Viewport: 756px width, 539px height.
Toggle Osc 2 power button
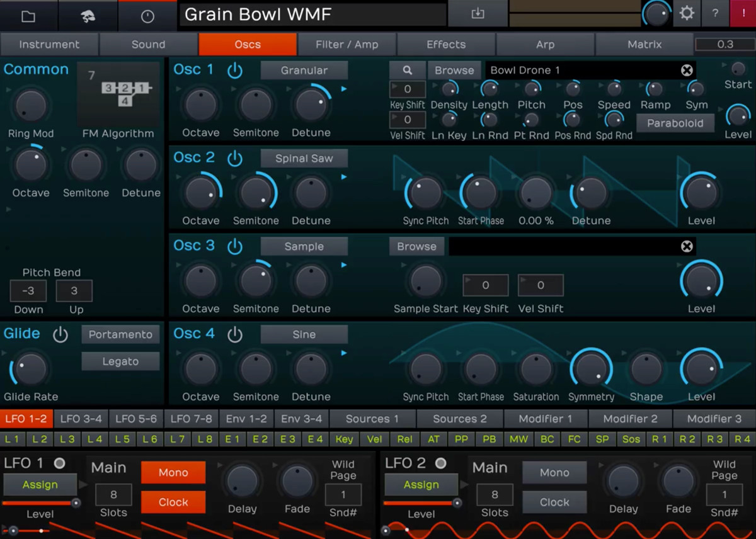(x=235, y=159)
